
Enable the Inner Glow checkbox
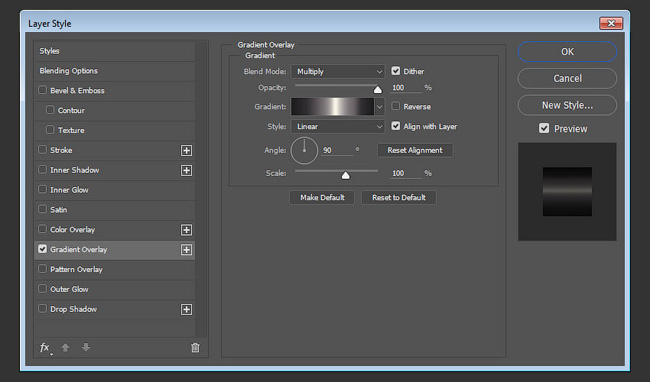pos(42,189)
